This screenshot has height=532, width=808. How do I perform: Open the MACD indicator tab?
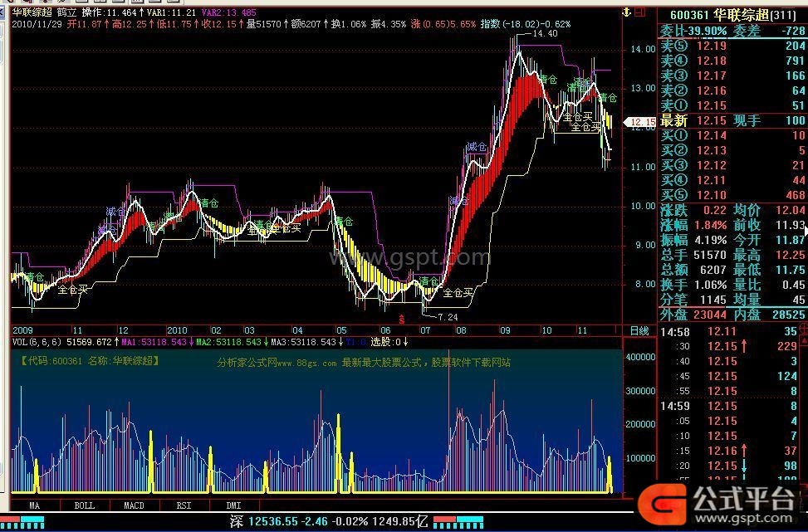(x=134, y=505)
